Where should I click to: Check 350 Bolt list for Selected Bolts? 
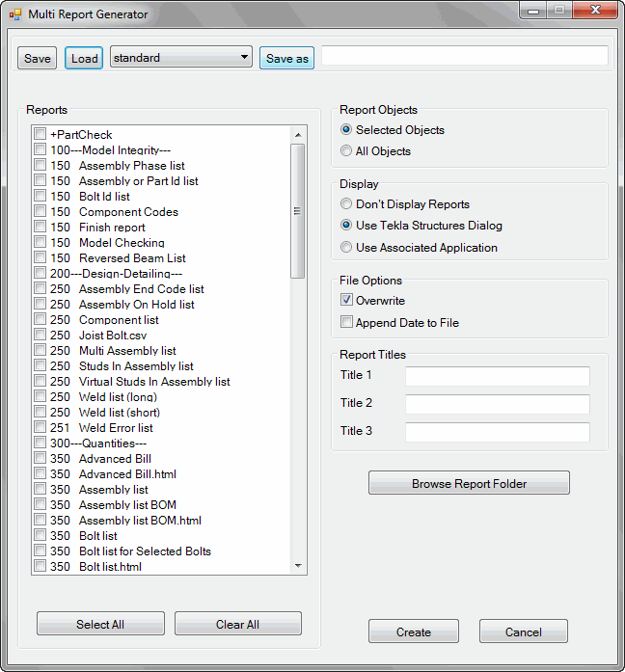click(x=40, y=551)
